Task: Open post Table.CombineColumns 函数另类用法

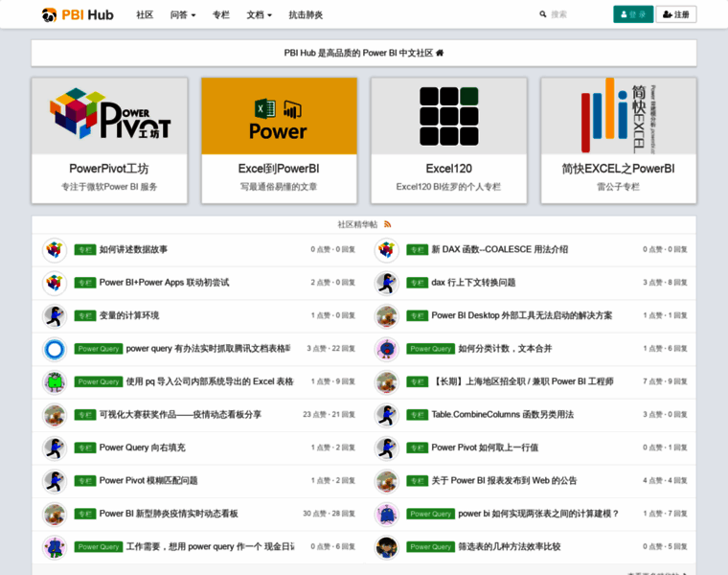Action: (x=502, y=415)
